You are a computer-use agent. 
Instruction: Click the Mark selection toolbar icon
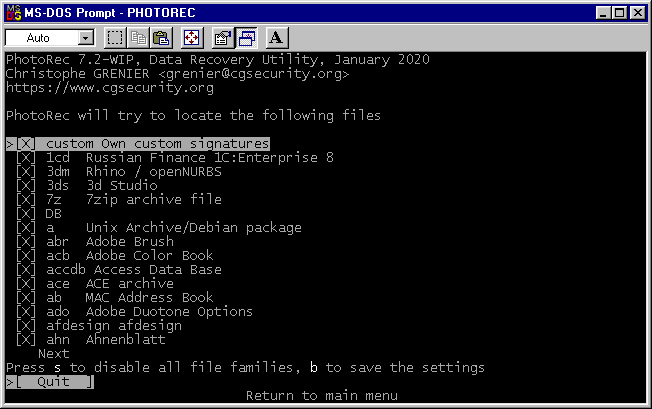(x=115, y=38)
